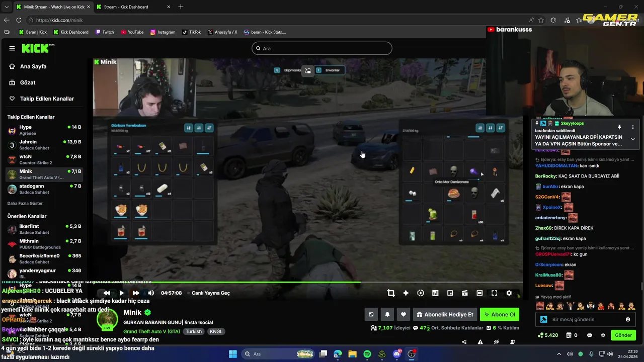Click Abone Ol subscribe button
644x362 pixels.
[x=500, y=315]
